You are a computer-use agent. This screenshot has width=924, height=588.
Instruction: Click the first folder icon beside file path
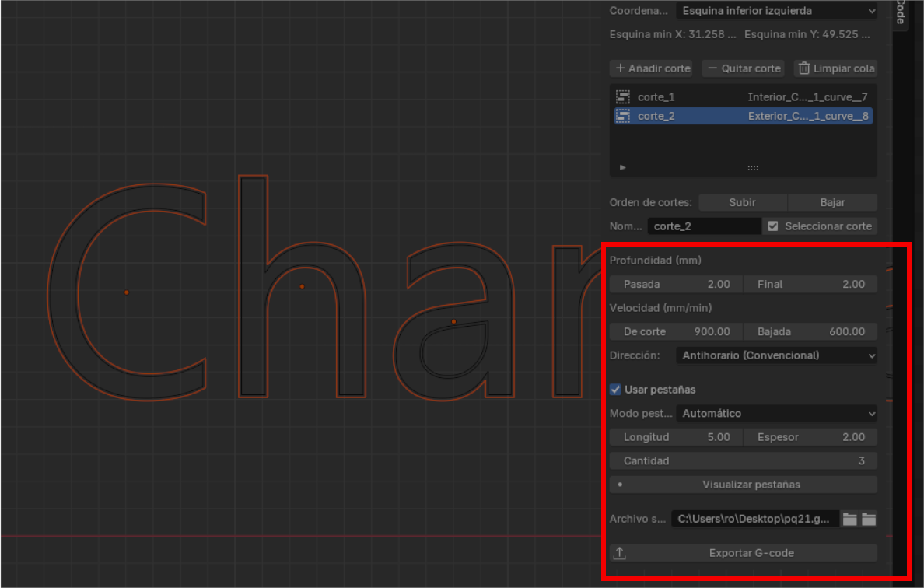(x=850, y=519)
